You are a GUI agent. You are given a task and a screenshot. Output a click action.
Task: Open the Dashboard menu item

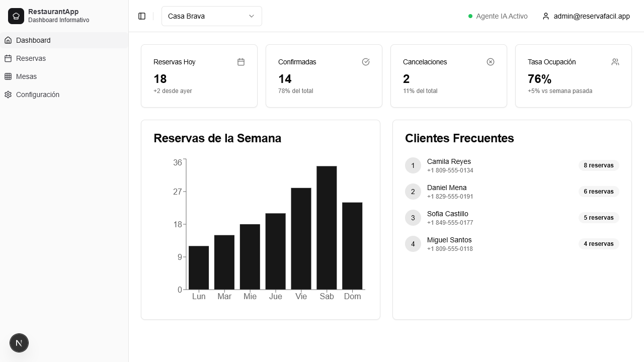tap(64, 40)
